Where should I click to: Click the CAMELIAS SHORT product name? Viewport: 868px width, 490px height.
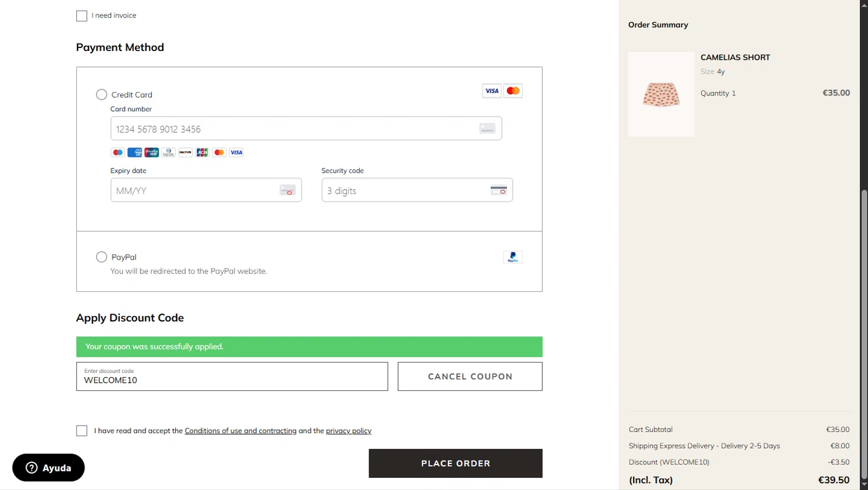tap(735, 57)
